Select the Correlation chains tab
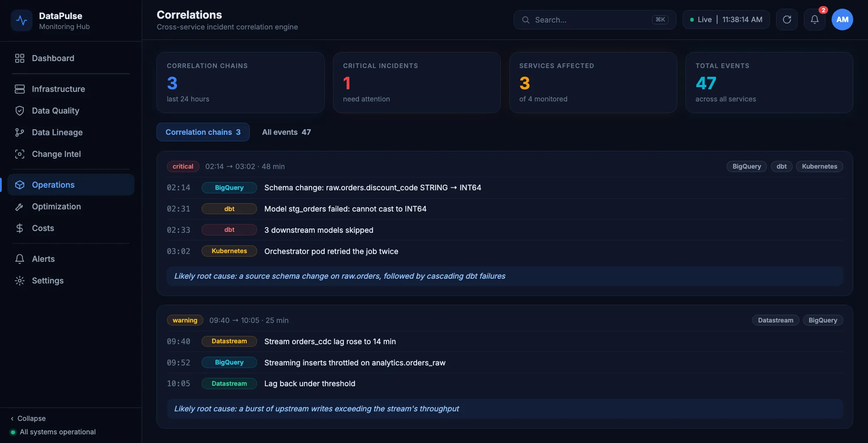The height and width of the screenshot is (443, 868). click(203, 132)
